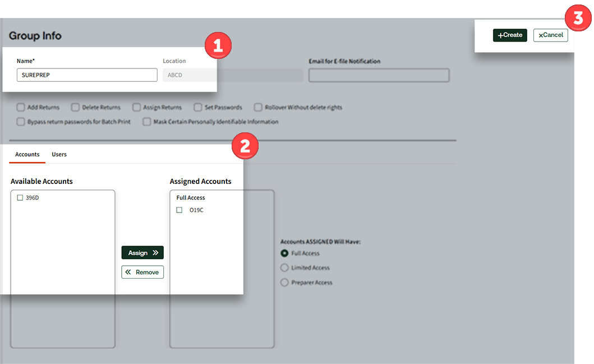The width and height of the screenshot is (594, 364).
Task: Enable the Add Returns permission
Action: tap(21, 107)
